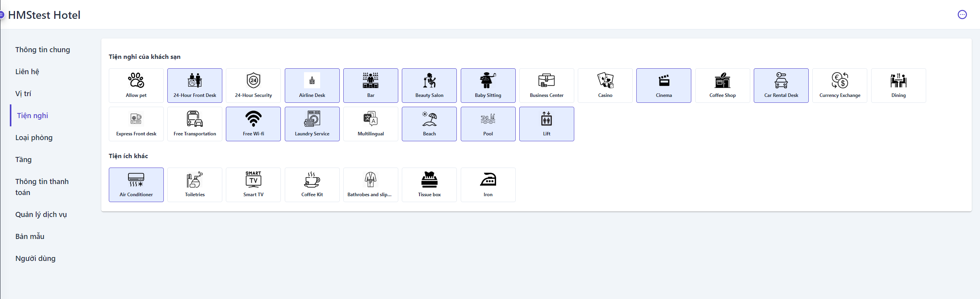Click the Car Rental Desk icon
Image resolution: width=980 pixels, height=299 pixels.
(781, 80)
